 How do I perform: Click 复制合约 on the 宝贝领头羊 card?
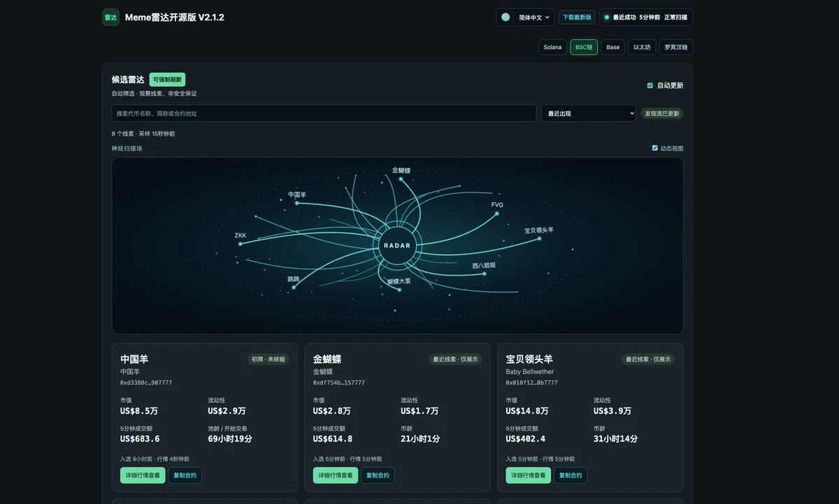point(571,475)
